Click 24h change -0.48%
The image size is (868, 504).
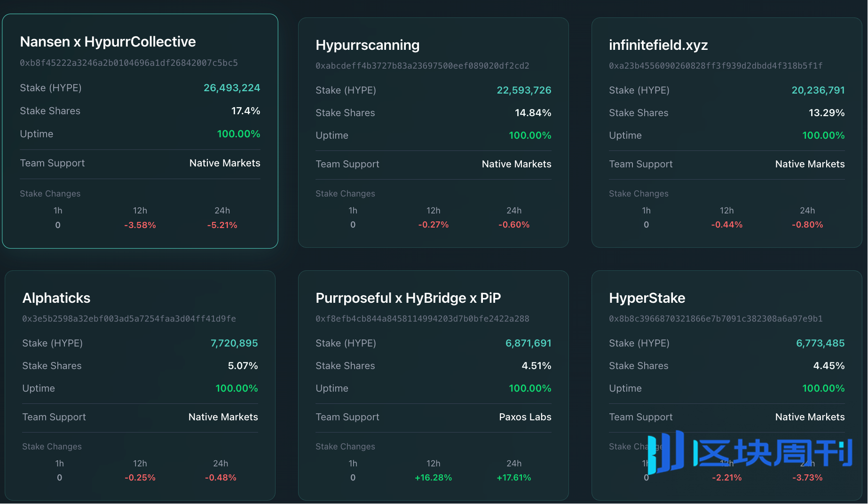click(221, 478)
